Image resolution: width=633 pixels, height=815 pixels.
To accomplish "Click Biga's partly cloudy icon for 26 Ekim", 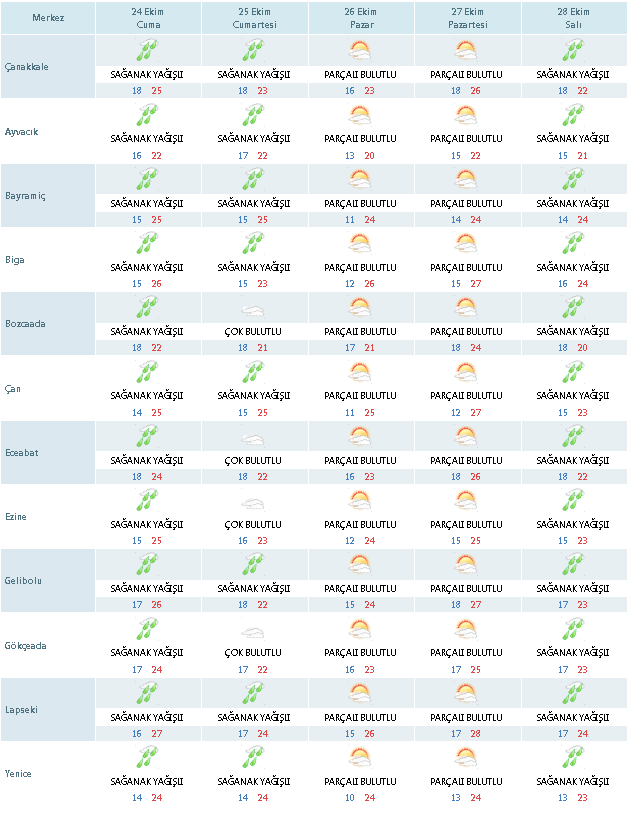I will coord(360,243).
